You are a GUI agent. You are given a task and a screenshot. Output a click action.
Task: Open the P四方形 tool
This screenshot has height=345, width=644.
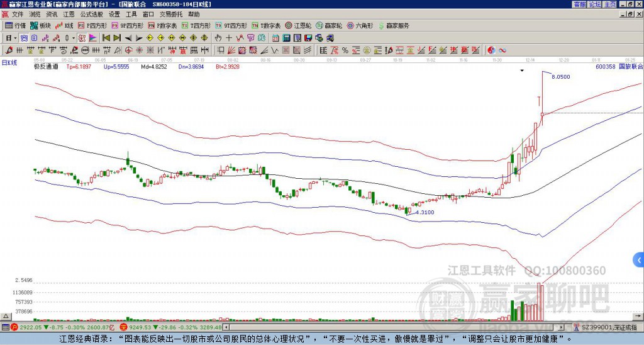[x=92, y=26]
